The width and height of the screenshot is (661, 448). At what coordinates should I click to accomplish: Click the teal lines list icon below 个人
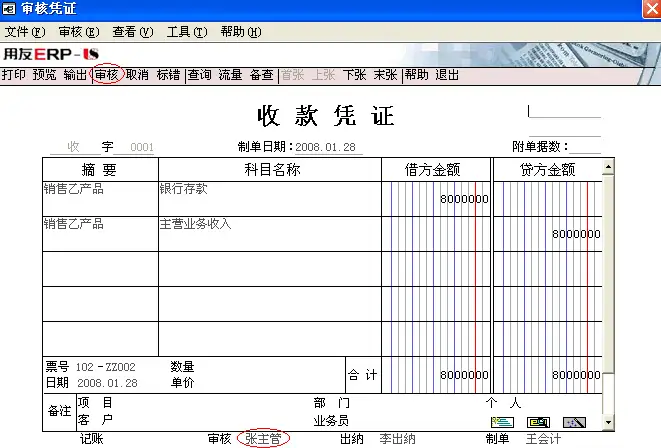pyautogui.click(x=502, y=422)
